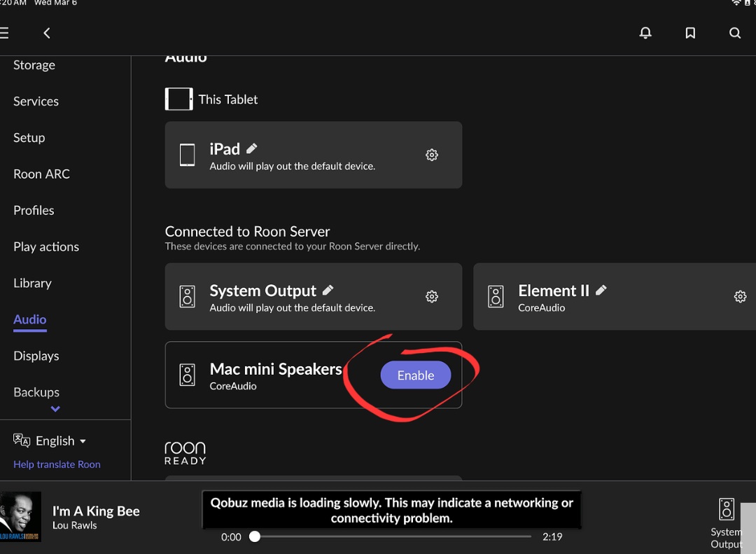
Task: Click the This Tablet label
Action: click(228, 99)
